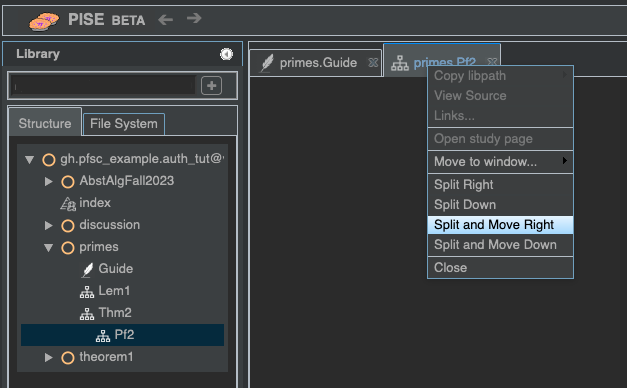Focus the library repo input field
This screenshot has width=627, height=388.
(103, 86)
